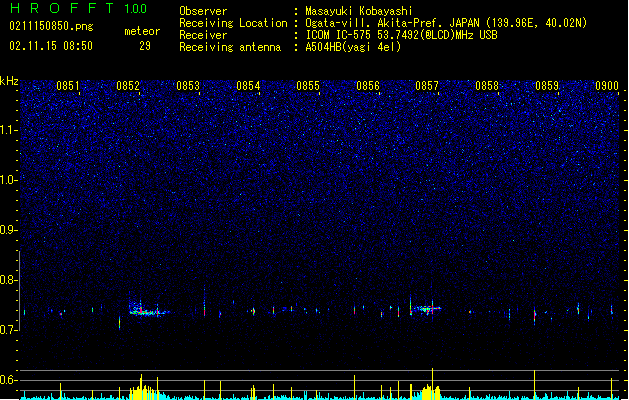
Task: Click the date stamp 02.11.15 08:50
Action: coord(51,46)
